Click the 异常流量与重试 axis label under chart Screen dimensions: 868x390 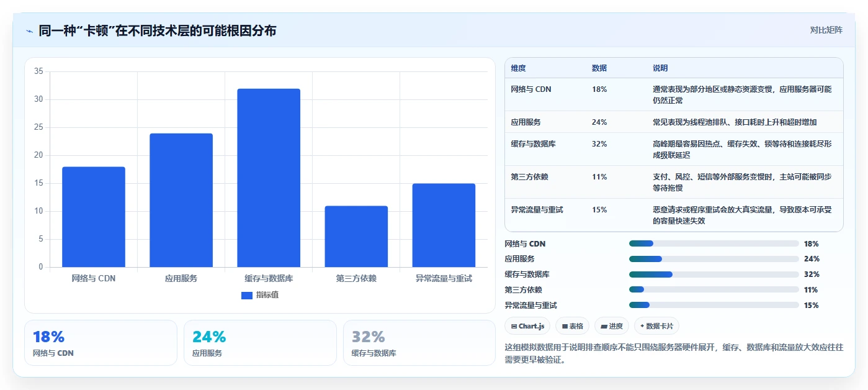pyautogui.click(x=444, y=278)
